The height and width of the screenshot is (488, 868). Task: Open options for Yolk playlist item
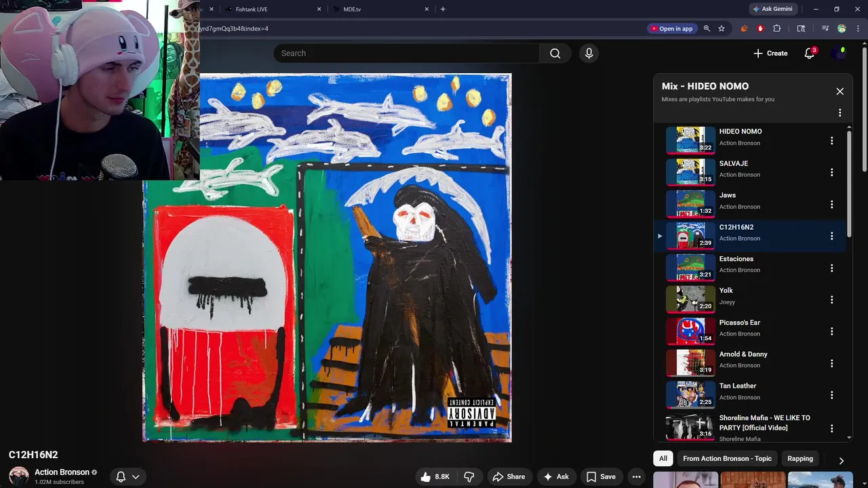tap(831, 300)
